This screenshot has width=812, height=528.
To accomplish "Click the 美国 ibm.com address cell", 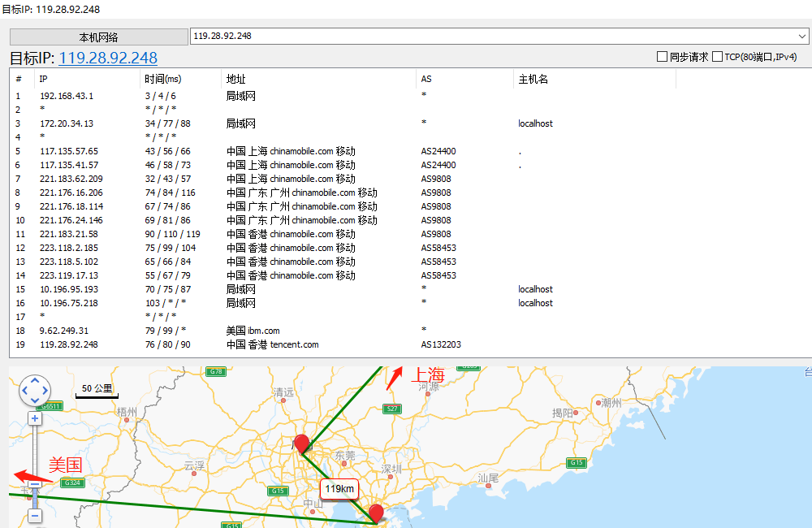I will pyautogui.click(x=253, y=331).
